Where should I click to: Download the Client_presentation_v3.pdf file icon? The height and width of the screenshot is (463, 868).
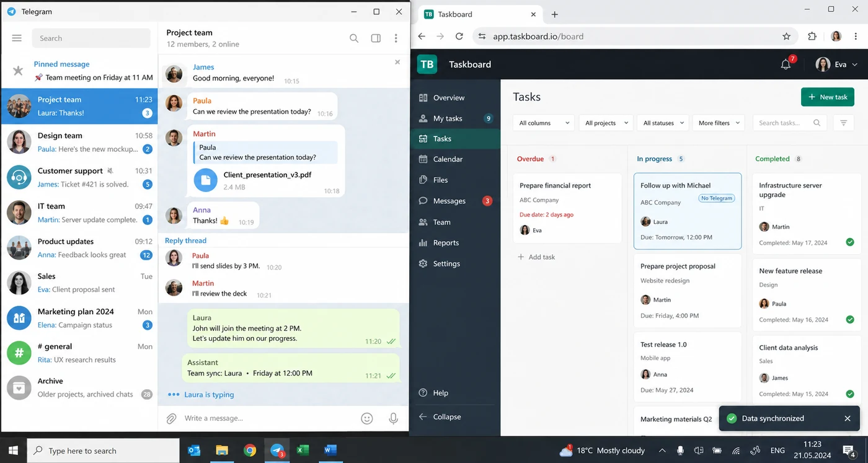click(x=206, y=180)
